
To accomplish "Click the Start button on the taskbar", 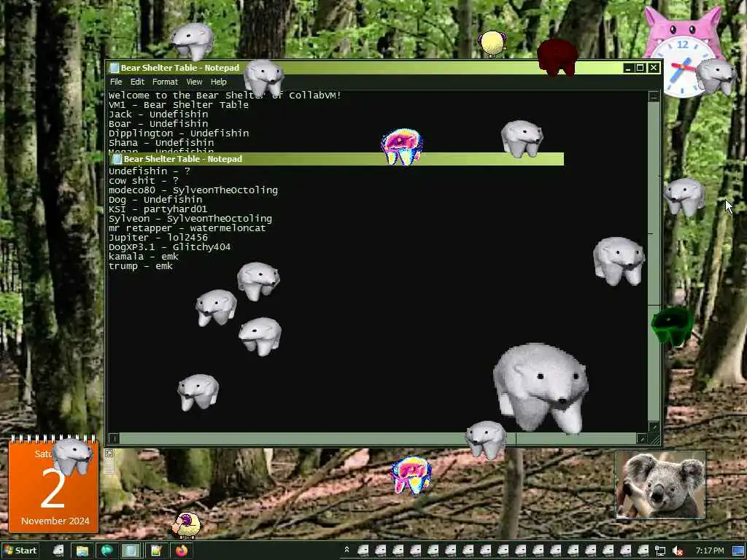I will [20, 551].
